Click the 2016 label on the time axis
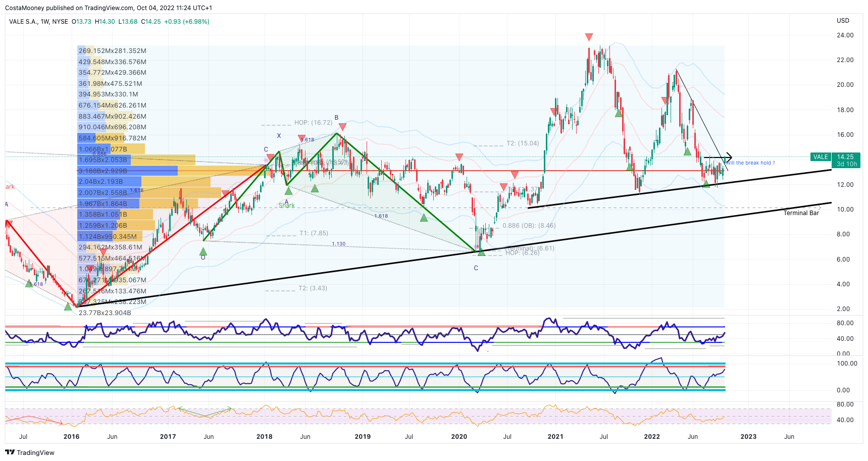 (x=71, y=437)
